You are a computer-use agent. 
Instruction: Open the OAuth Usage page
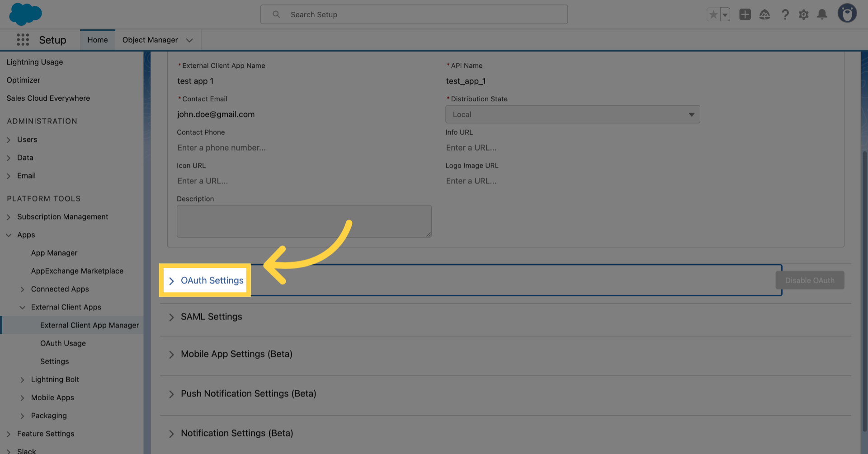coord(63,343)
